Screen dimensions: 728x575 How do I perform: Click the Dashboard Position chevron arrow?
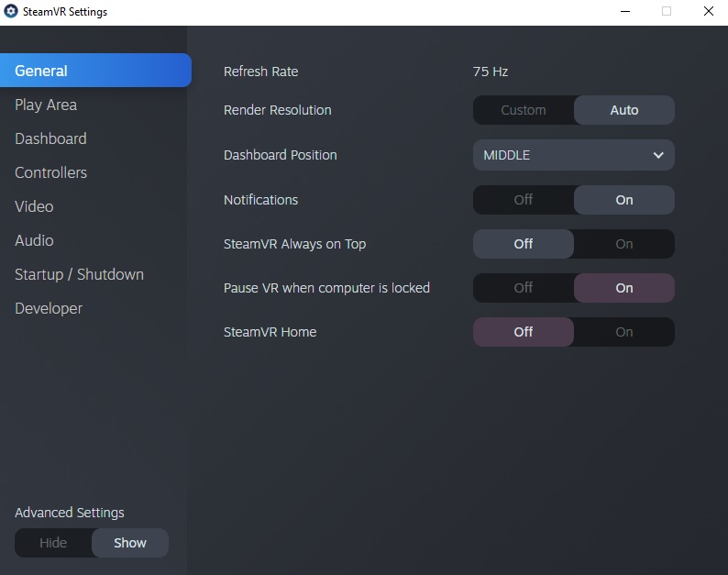[x=658, y=155]
